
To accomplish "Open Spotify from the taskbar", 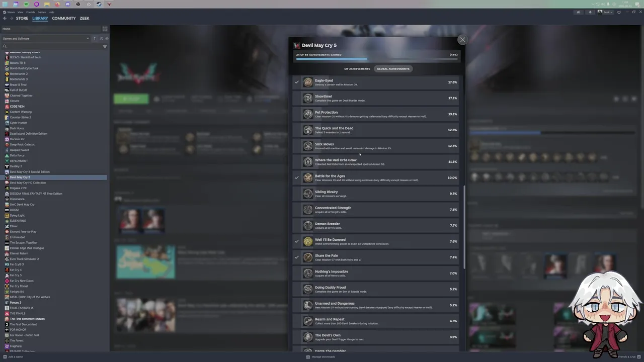I will 26,4.
